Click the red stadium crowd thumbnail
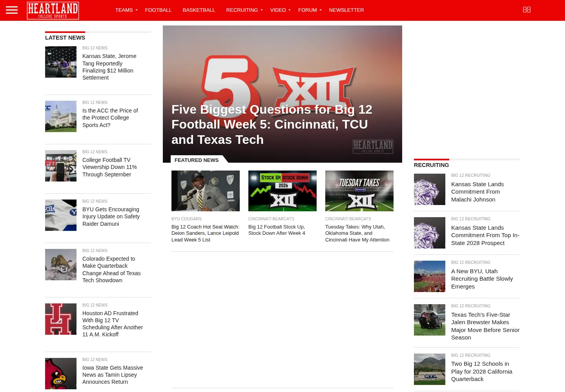Screen dimensions: 565x392 pyautogui.click(x=430, y=276)
